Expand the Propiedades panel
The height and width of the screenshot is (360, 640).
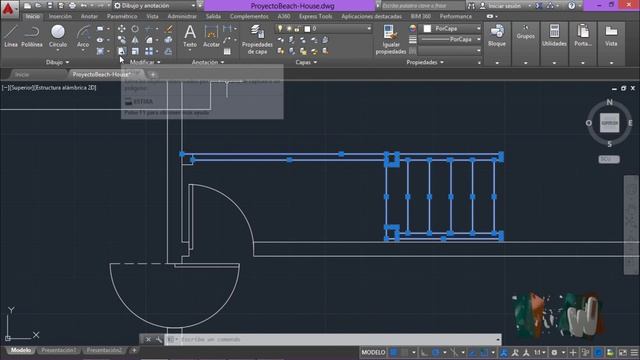pos(425,62)
